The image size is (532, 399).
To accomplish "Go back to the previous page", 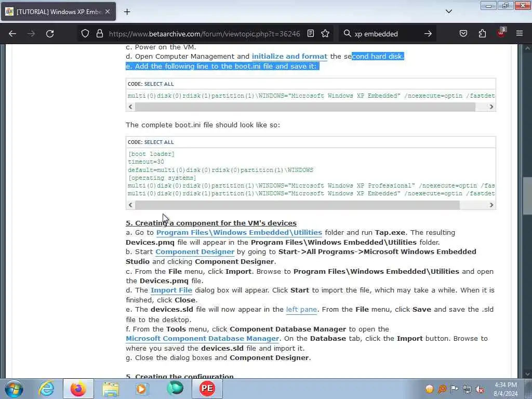I will click(x=12, y=34).
